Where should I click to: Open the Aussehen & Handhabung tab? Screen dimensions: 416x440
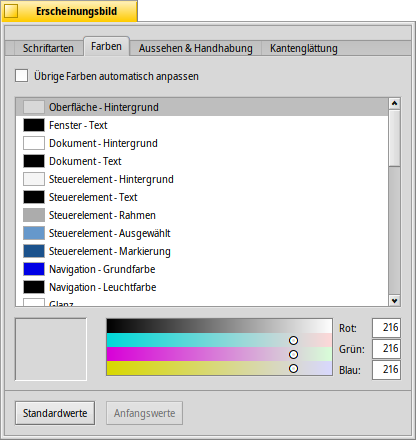(196, 48)
